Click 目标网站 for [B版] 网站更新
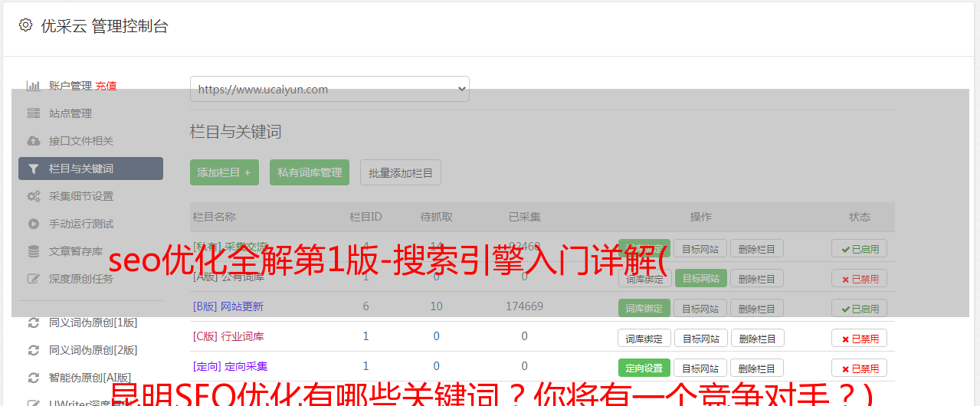Screen dimensions: 980x406 [700, 309]
